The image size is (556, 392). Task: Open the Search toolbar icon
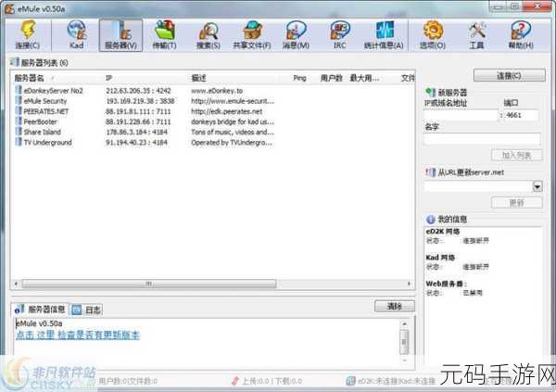[208, 31]
